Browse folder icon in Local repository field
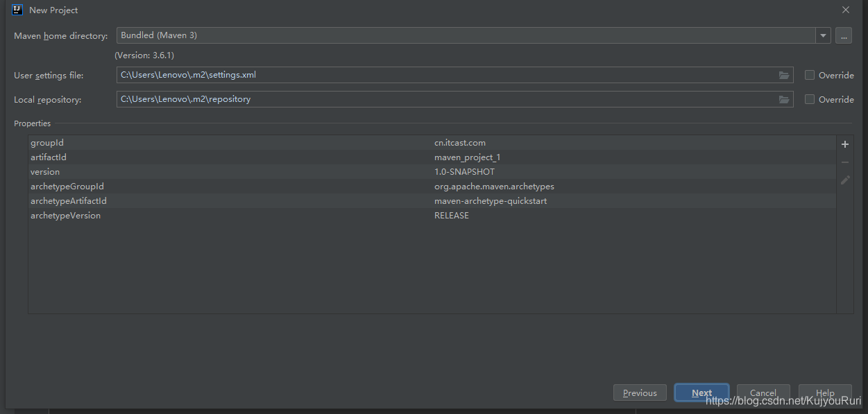 [x=784, y=99]
